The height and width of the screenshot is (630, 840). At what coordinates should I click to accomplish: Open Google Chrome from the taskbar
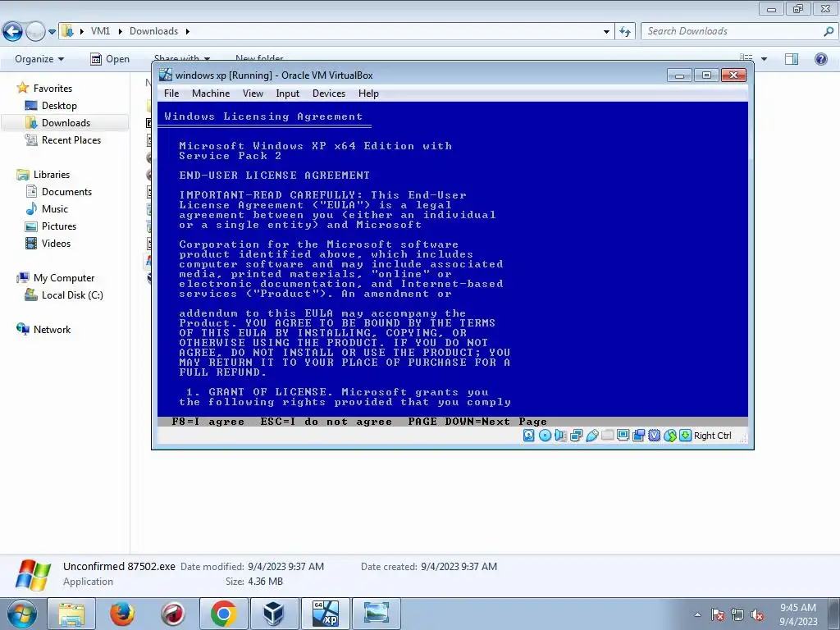click(x=223, y=614)
